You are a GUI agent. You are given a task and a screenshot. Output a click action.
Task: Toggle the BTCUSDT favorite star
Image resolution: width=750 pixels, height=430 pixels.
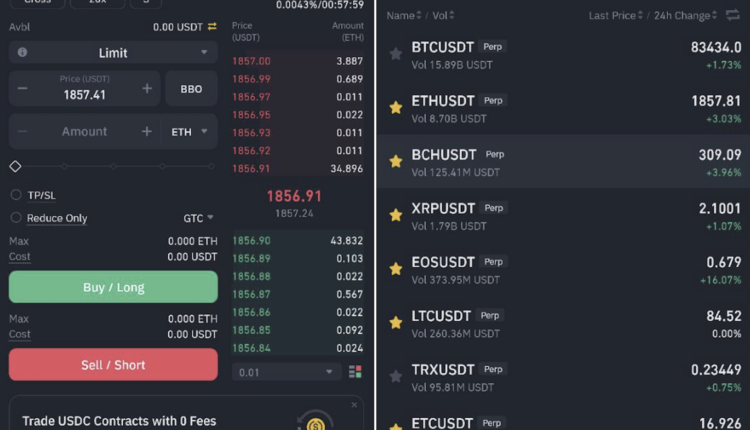tap(395, 52)
